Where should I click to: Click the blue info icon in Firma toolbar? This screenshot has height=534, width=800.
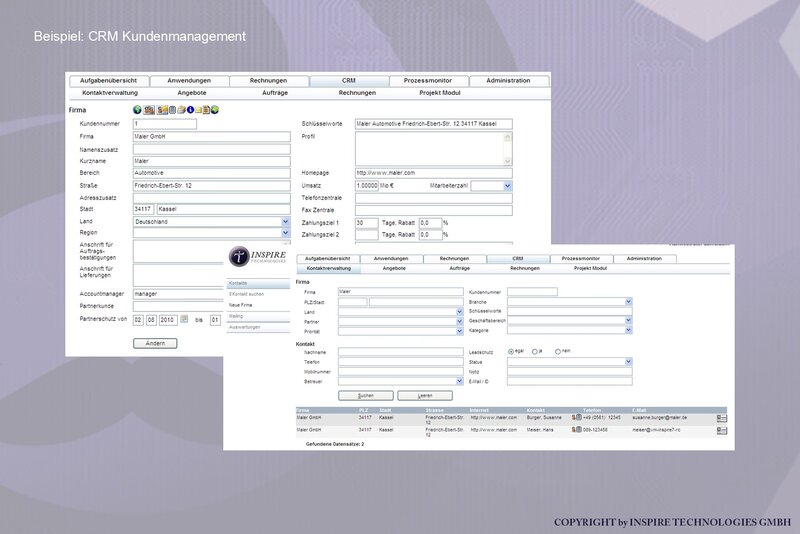coord(190,110)
